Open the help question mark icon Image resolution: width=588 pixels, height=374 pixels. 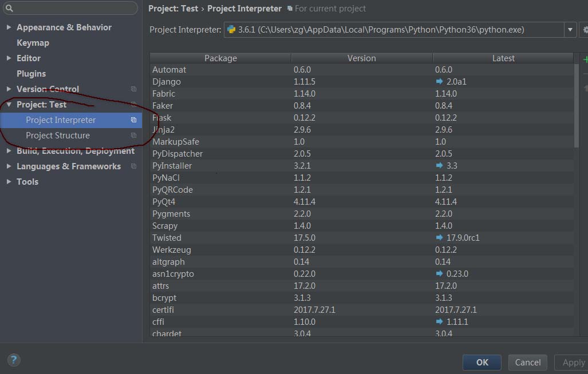[x=14, y=360]
